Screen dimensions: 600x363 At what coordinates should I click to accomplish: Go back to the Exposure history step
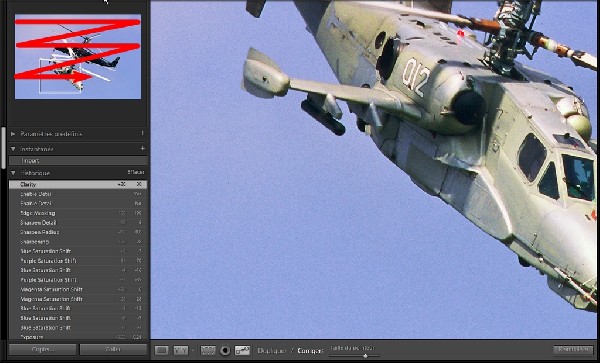pos(78,337)
